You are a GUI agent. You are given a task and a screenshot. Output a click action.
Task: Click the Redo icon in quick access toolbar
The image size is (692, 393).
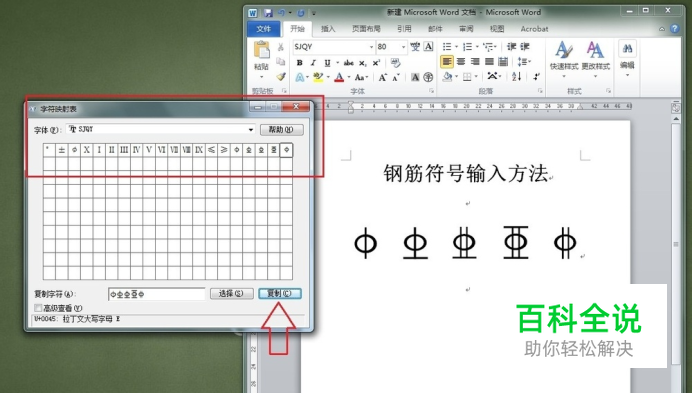[301, 13]
